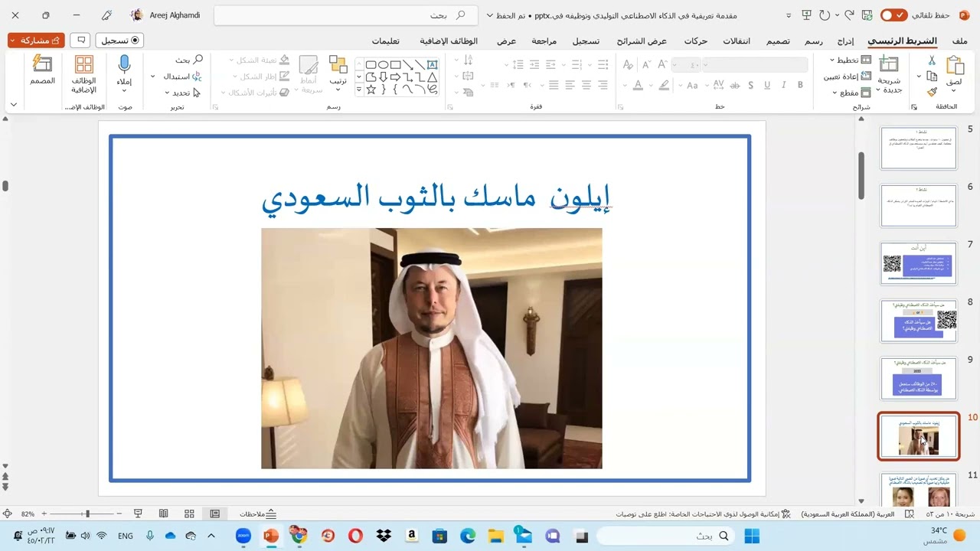This screenshot has height=551, width=980.
Task: Open the Review (مراجعة) tab
Action: (544, 41)
